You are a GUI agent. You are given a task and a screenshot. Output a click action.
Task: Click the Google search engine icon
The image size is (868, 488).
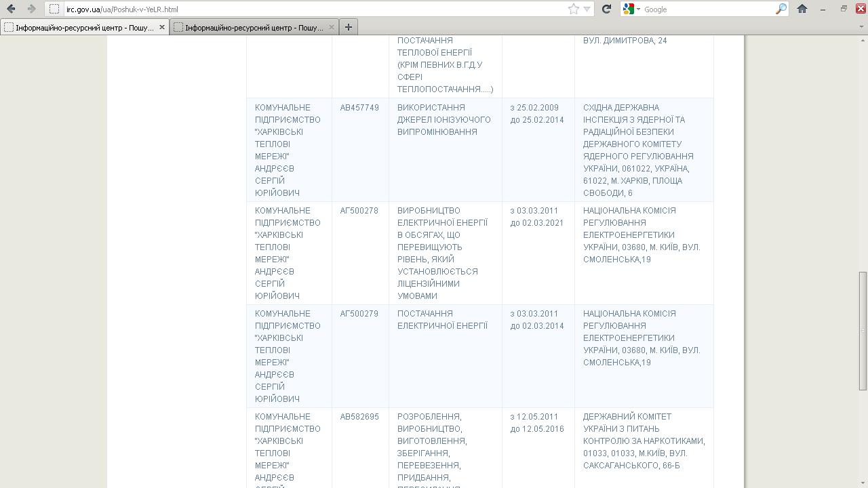click(629, 9)
